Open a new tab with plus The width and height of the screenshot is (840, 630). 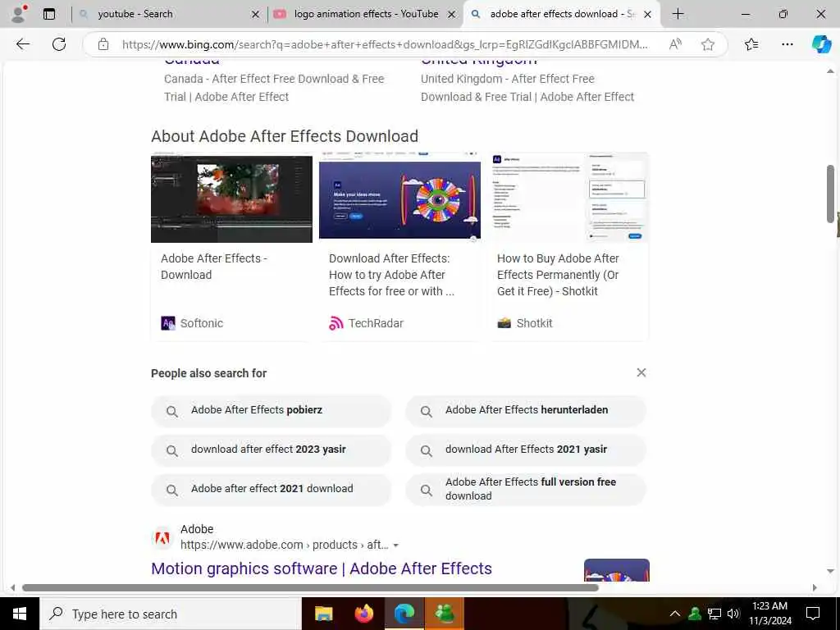678,14
